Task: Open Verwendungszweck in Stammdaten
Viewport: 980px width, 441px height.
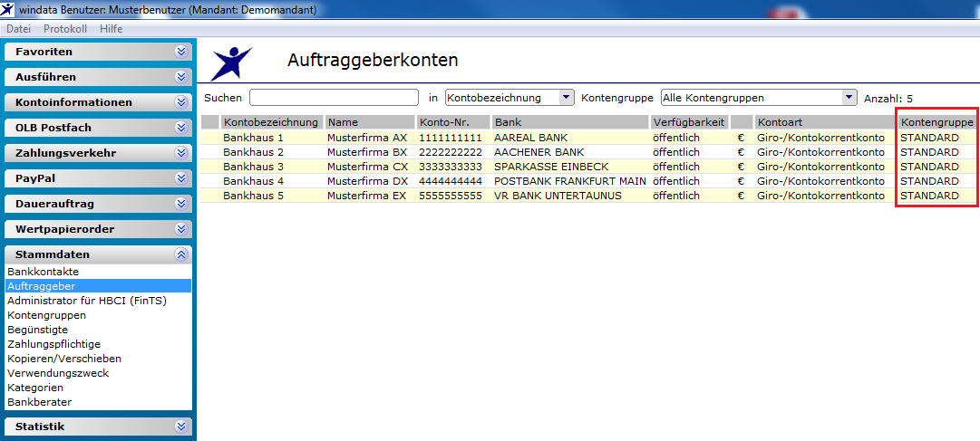Action: (58, 373)
